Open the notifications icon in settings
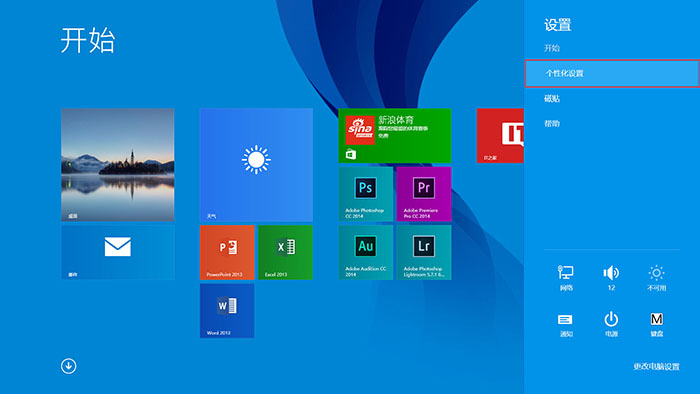Image resolution: width=700 pixels, height=394 pixels. (x=566, y=324)
